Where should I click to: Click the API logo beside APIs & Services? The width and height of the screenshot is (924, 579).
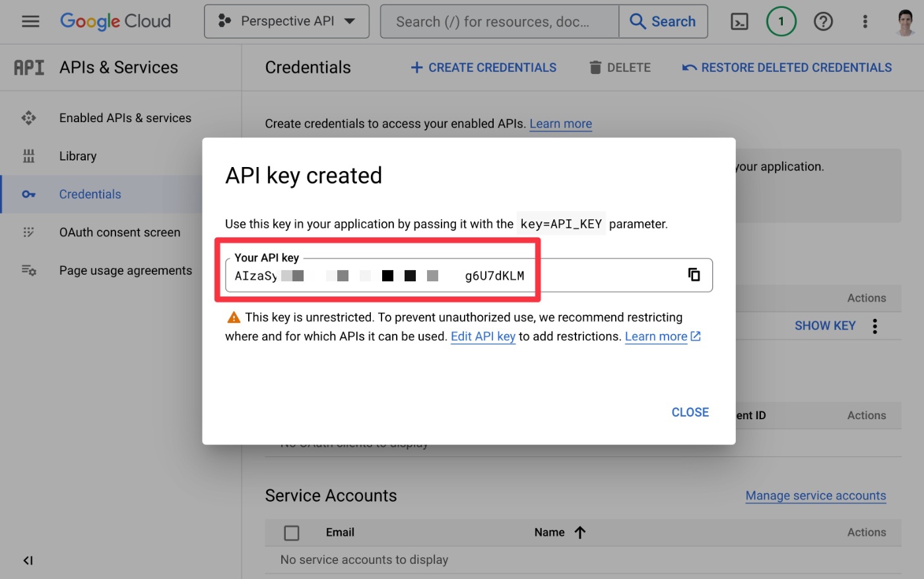(29, 67)
